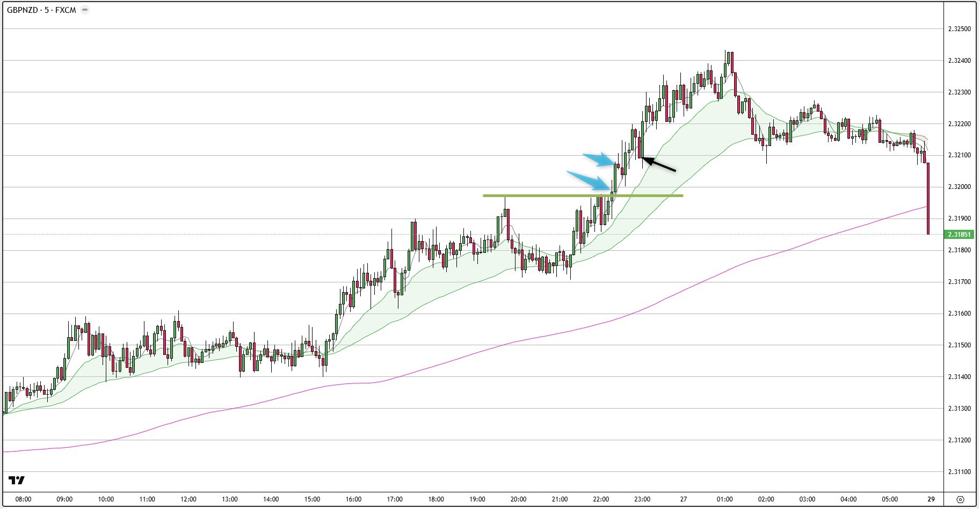Click the 2.32000 price scale label
This screenshot has height=509, width=980.
point(959,187)
